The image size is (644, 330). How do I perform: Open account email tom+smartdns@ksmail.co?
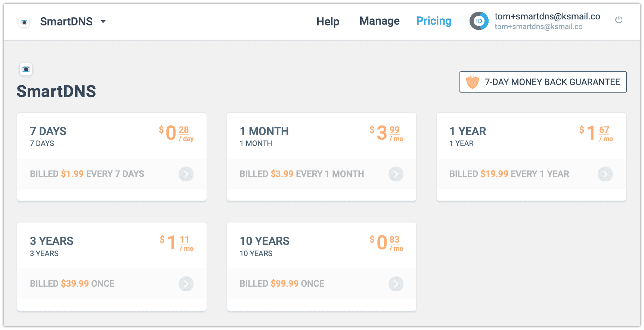click(547, 16)
